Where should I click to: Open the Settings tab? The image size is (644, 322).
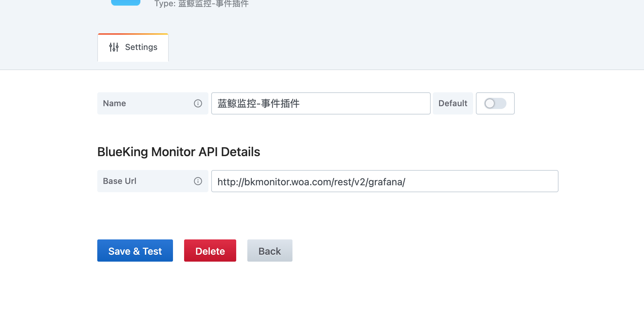[133, 48]
